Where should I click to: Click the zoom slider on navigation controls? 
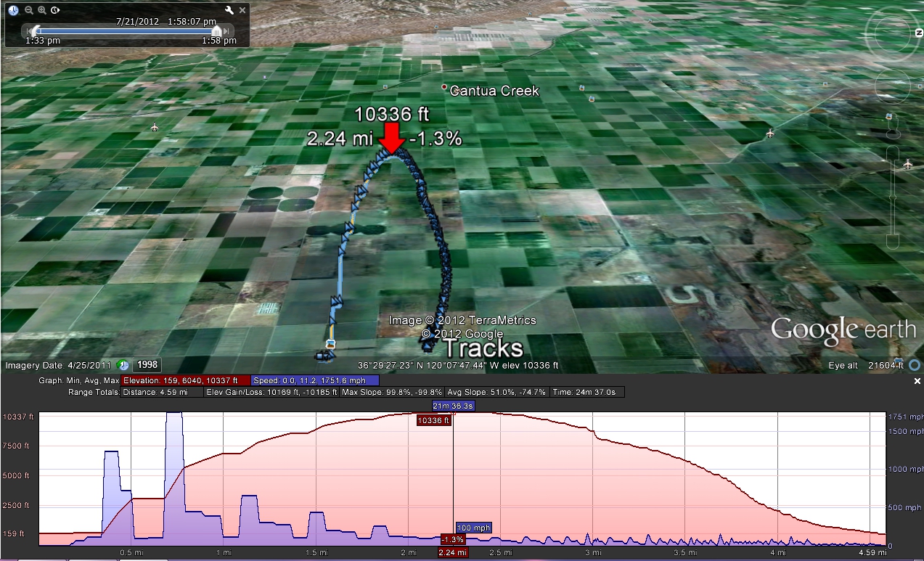tap(893, 196)
